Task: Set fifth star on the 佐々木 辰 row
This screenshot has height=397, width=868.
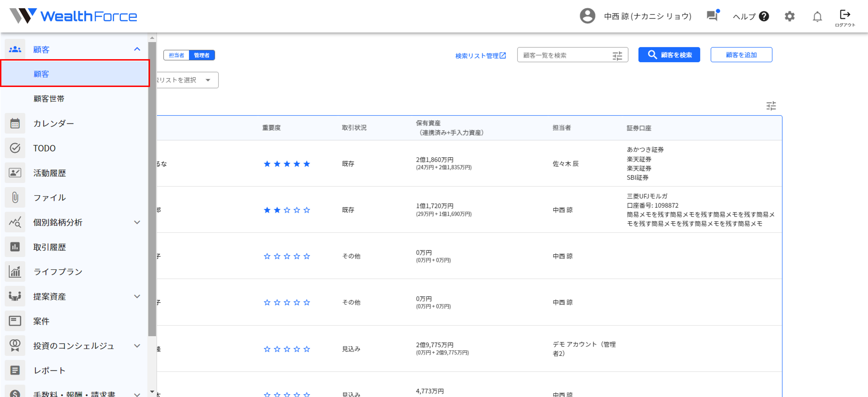Action: [x=307, y=164]
